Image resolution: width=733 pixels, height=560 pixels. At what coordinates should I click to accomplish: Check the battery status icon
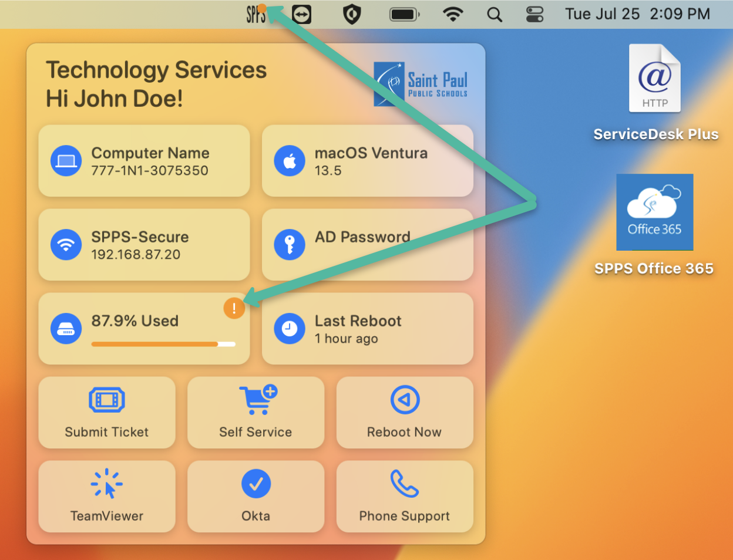[x=405, y=15]
